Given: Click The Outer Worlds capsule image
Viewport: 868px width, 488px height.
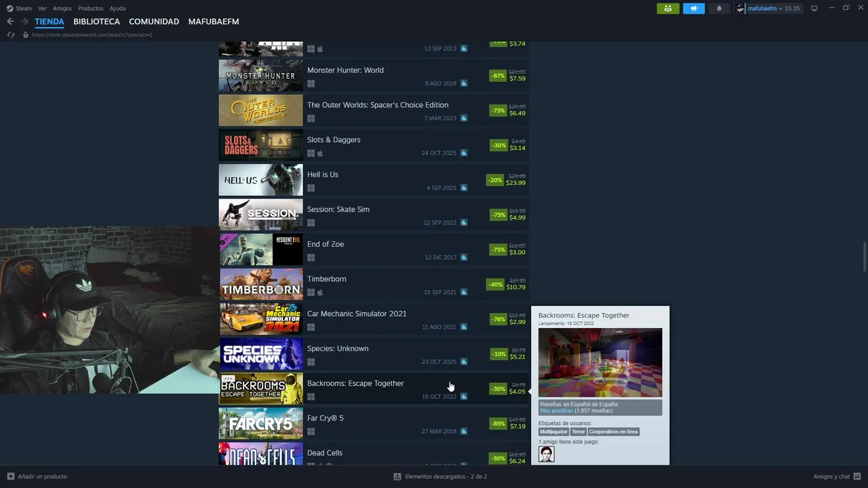Looking at the screenshot, I should [261, 110].
